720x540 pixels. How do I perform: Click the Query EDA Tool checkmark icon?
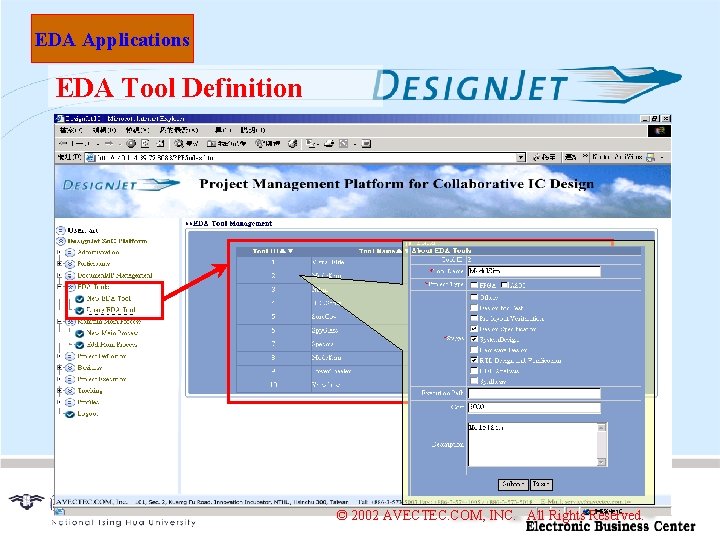coord(79,310)
